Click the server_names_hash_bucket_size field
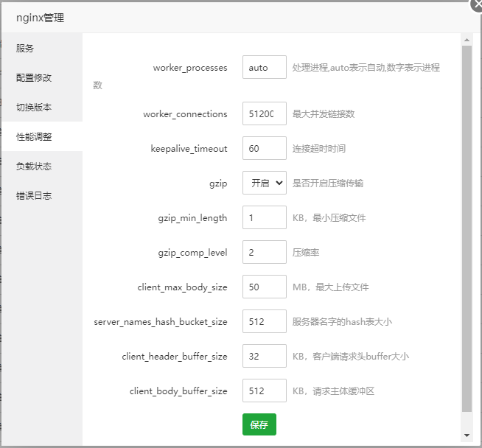 pyautogui.click(x=264, y=321)
